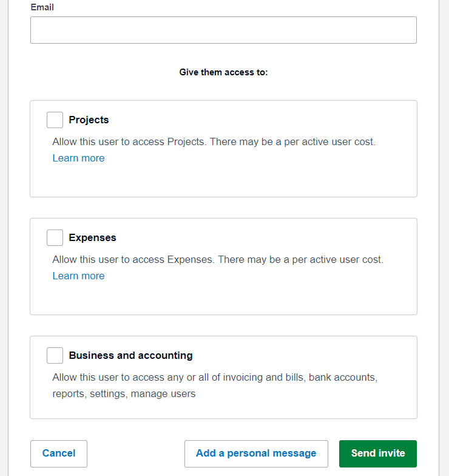Click the Cancel button
The width and height of the screenshot is (449, 476).
[59, 454]
